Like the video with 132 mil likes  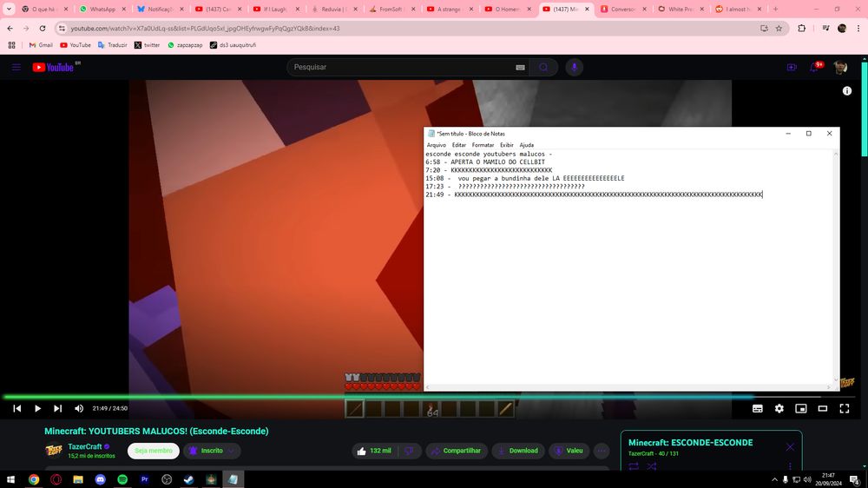(x=375, y=451)
